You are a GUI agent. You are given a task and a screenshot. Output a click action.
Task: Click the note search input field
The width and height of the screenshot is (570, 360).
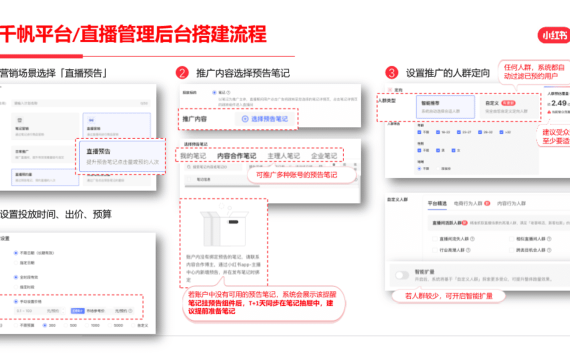point(213,167)
